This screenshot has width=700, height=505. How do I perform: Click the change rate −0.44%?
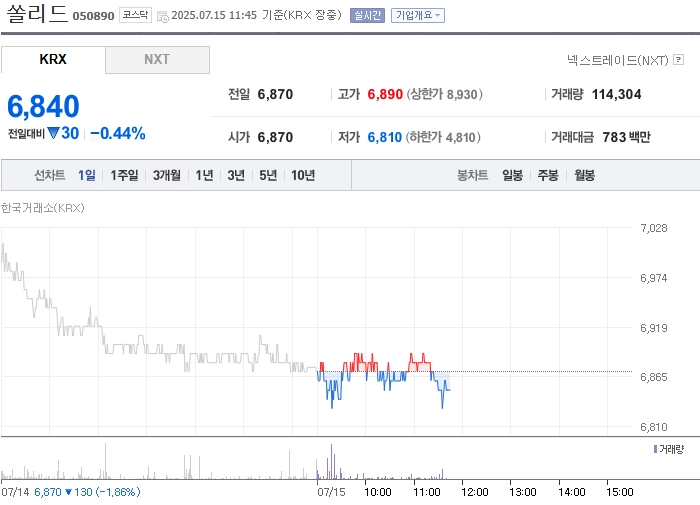coord(118,133)
